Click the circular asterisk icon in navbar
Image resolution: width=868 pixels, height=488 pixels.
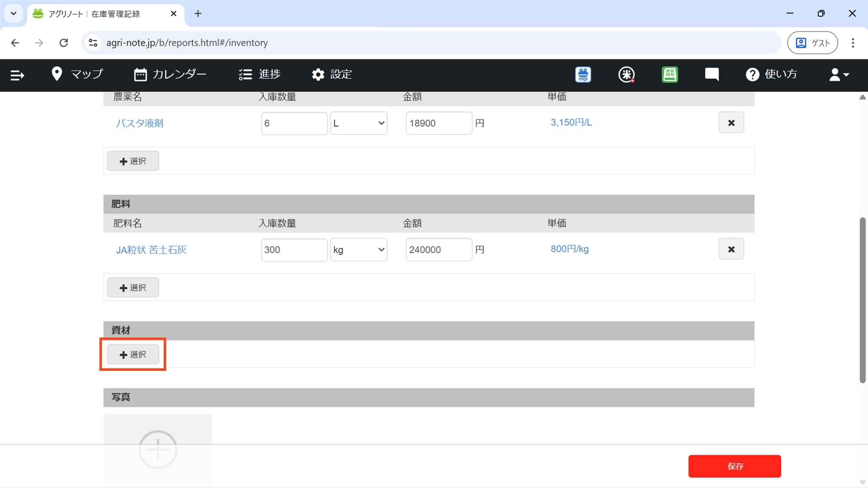(x=626, y=75)
